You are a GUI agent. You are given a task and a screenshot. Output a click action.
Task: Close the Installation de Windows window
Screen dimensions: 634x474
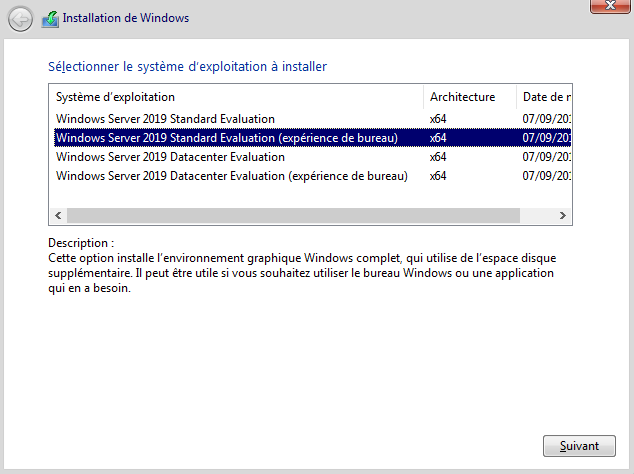[610, 6]
